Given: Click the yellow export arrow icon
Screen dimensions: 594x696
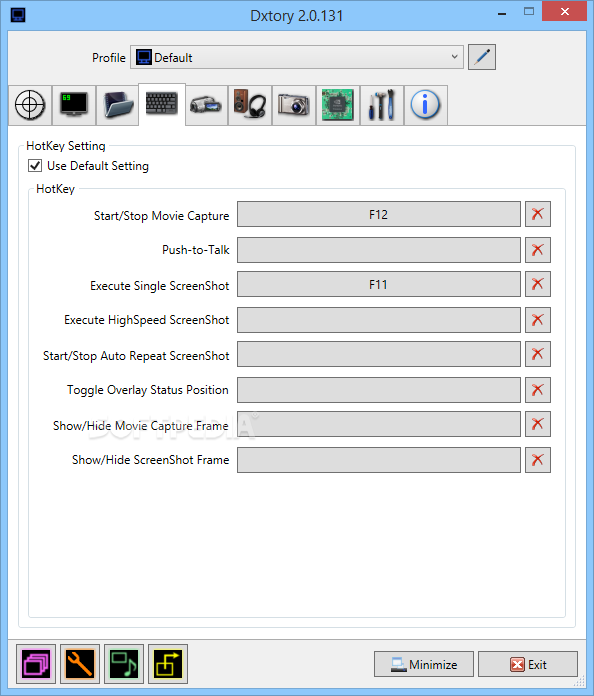Looking at the screenshot, I should pos(168,664).
